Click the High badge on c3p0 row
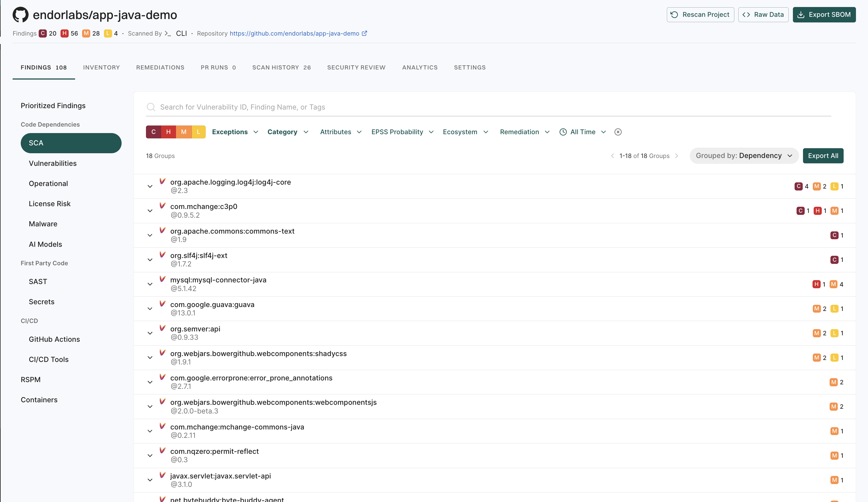 [x=817, y=211]
